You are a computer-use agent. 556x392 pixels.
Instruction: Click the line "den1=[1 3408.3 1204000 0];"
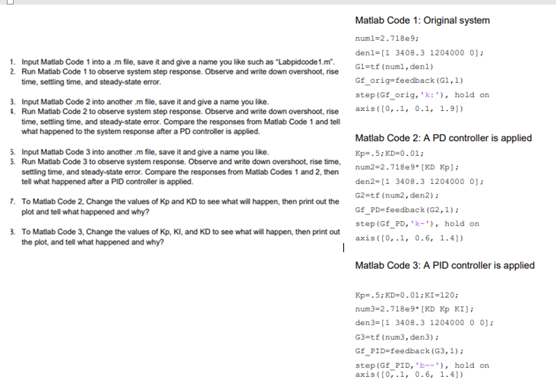[419, 53]
